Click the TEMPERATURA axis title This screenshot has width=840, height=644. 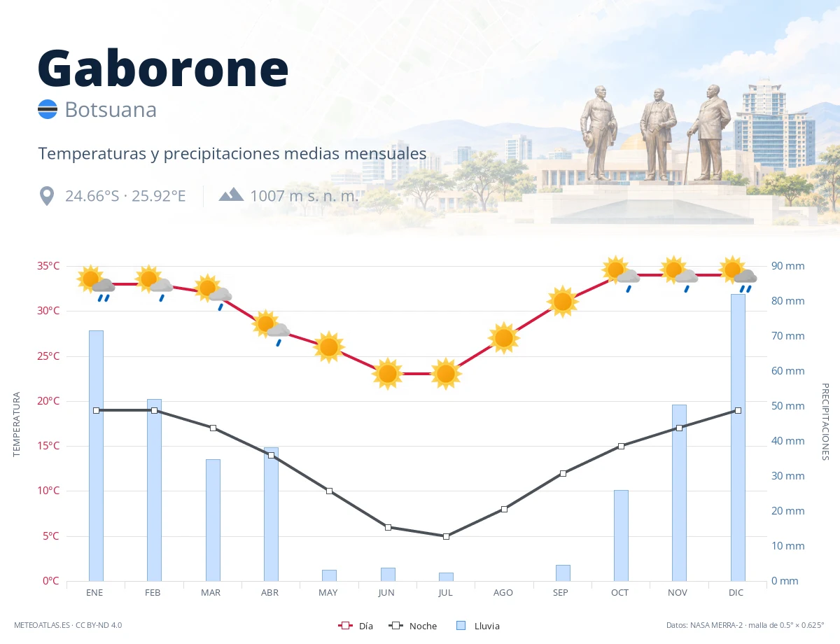(x=17, y=424)
